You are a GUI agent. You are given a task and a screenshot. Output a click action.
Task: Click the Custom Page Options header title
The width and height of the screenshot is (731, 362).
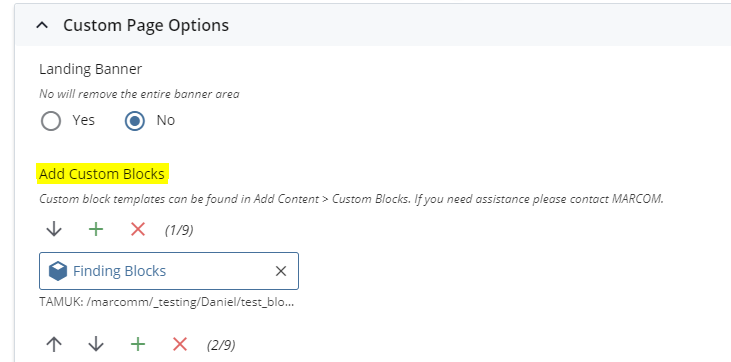(146, 25)
